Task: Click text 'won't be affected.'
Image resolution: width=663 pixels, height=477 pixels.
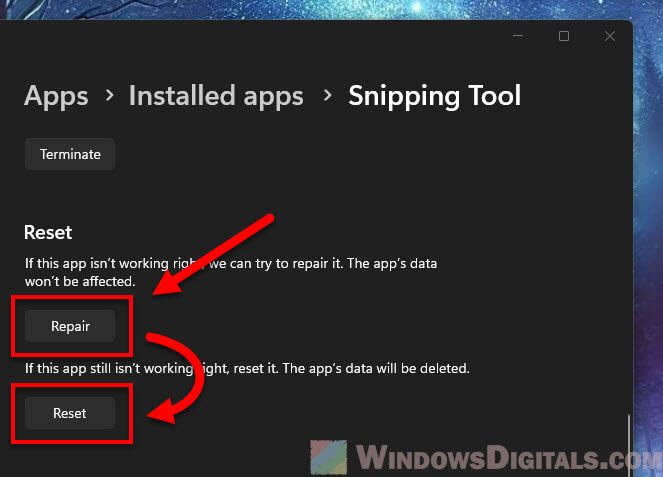Action: click(x=80, y=281)
